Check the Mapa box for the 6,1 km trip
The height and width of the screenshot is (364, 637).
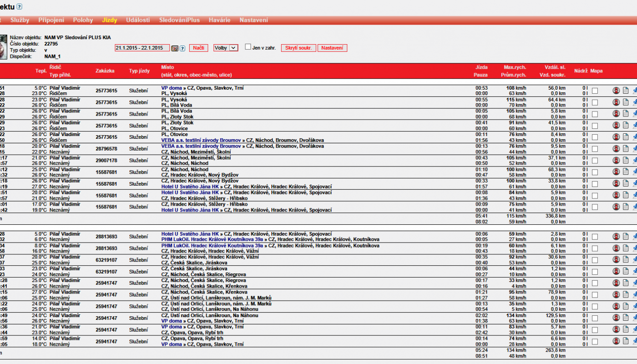[x=595, y=248]
